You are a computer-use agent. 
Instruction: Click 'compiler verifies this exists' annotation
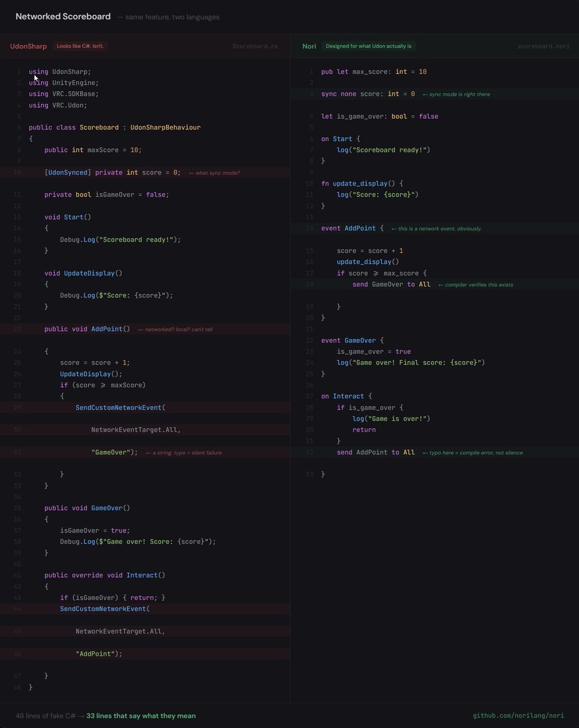[x=475, y=285]
